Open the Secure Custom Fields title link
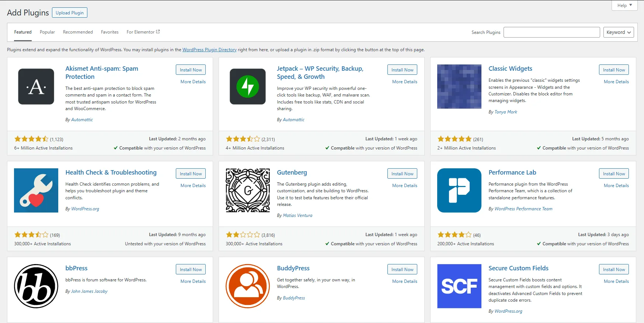The height and width of the screenshot is (323, 644). (x=518, y=268)
